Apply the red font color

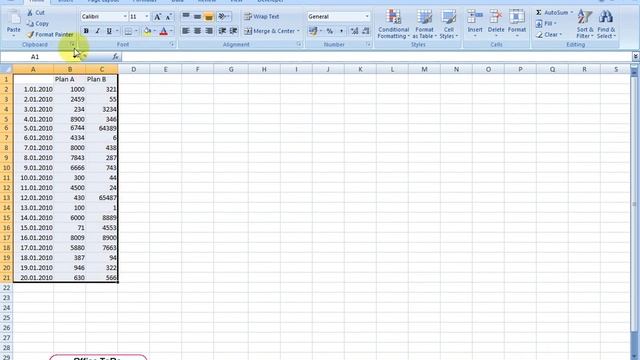click(x=164, y=31)
